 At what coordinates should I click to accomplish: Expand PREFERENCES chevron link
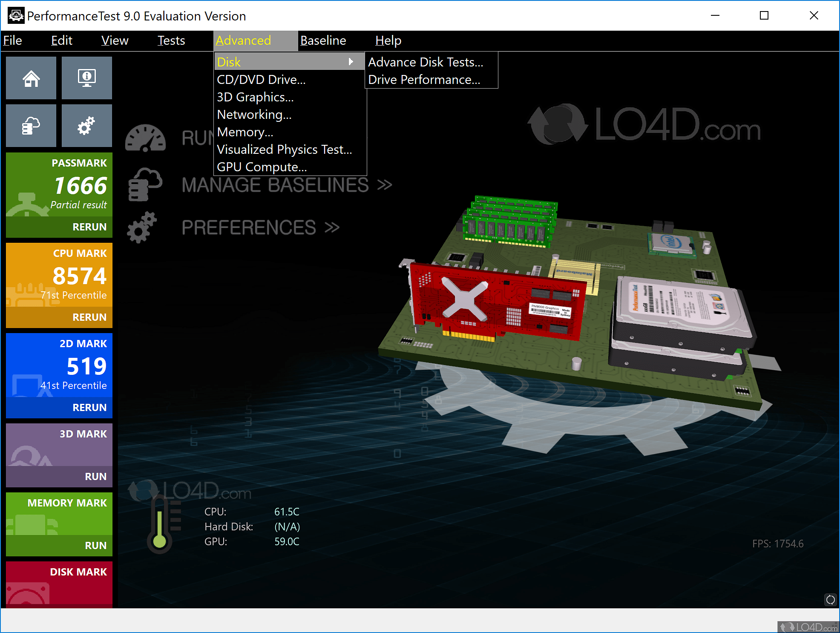pyautogui.click(x=332, y=227)
